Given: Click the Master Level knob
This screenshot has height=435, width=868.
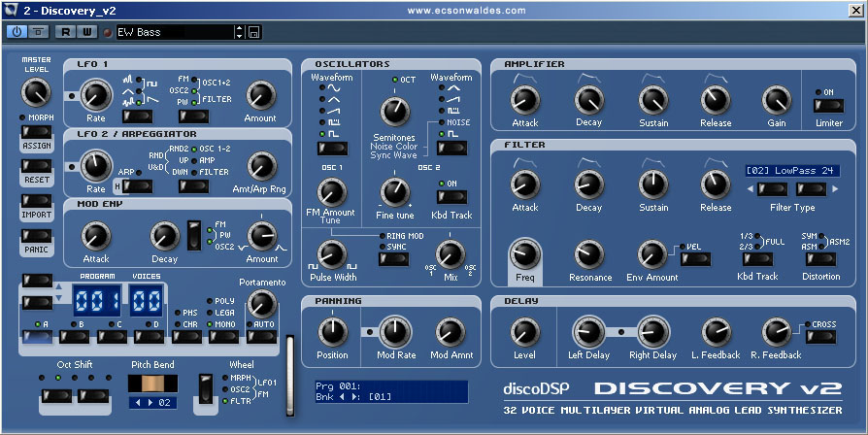Looking at the screenshot, I should click(x=36, y=92).
